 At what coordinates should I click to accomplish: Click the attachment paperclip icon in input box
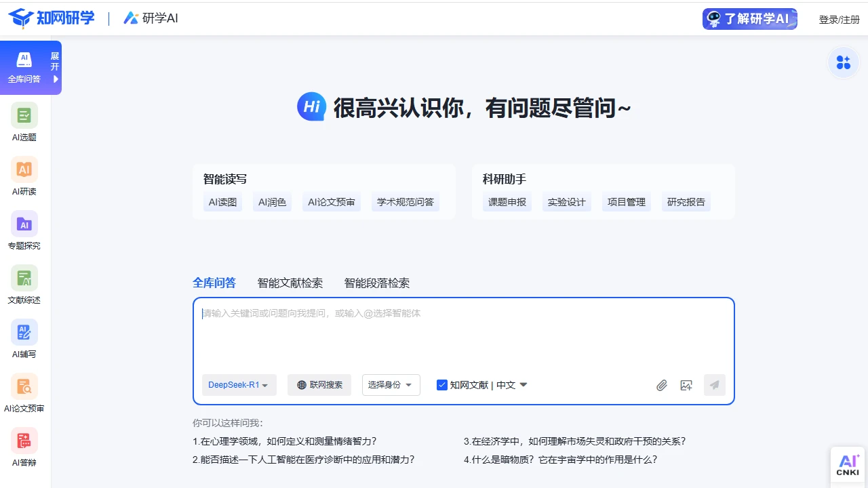click(x=662, y=385)
